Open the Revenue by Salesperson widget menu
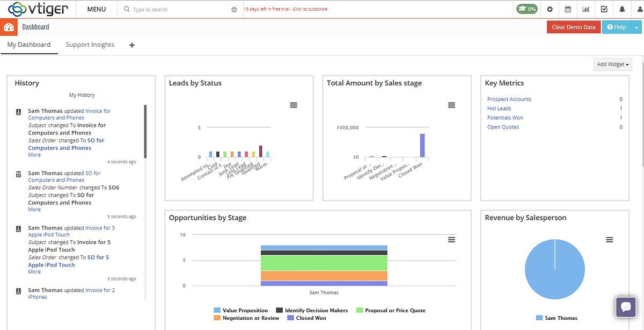Screen dimensions: 644x330 (609, 239)
